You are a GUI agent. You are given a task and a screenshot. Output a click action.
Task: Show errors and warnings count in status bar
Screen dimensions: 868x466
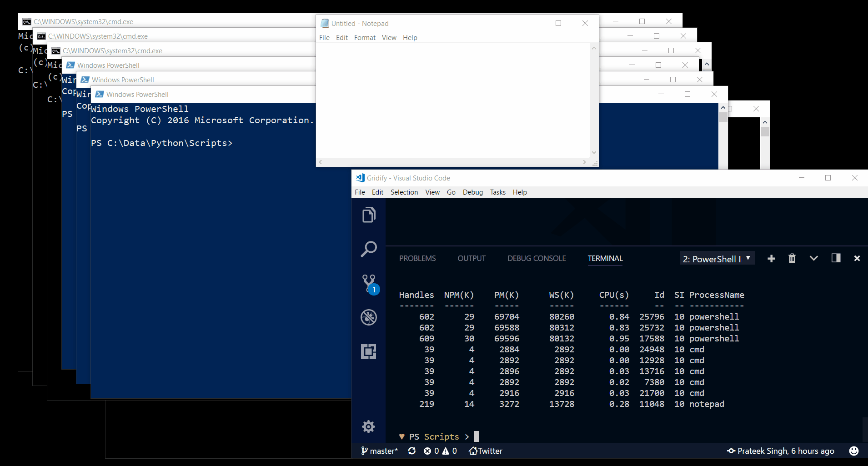click(x=440, y=451)
